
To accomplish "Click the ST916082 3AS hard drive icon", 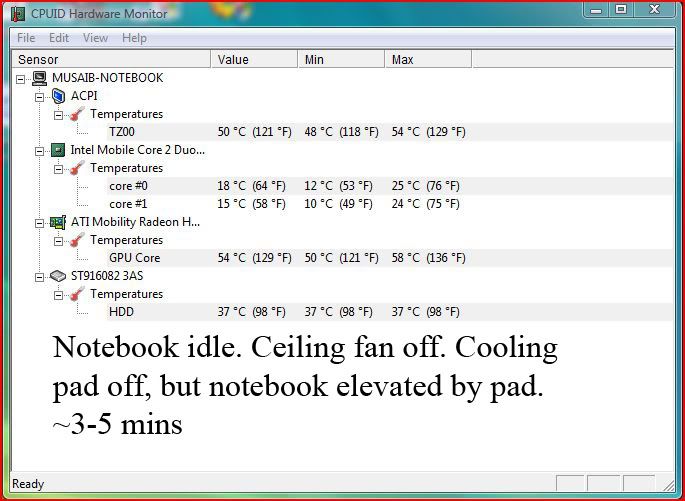I will point(58,276).
